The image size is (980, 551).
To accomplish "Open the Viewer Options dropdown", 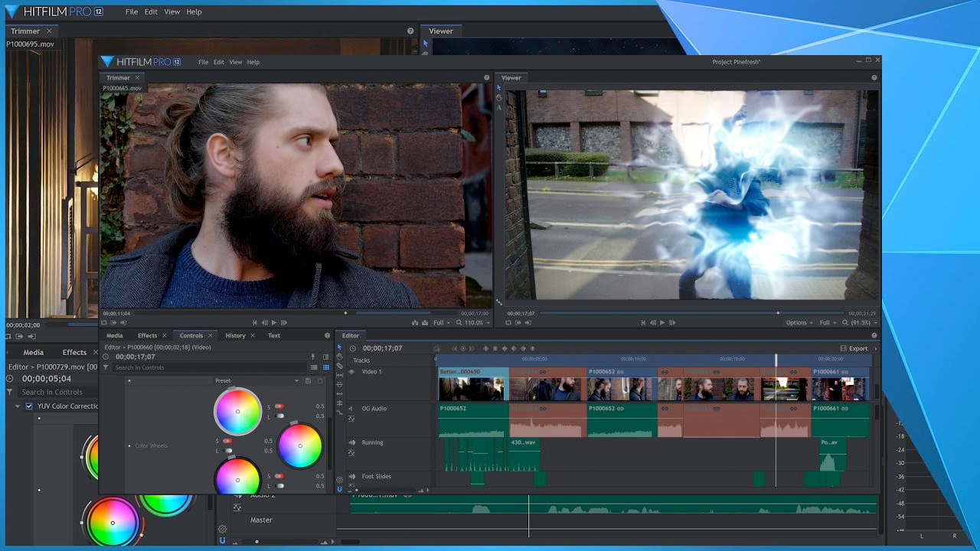I will click(799, 322).
